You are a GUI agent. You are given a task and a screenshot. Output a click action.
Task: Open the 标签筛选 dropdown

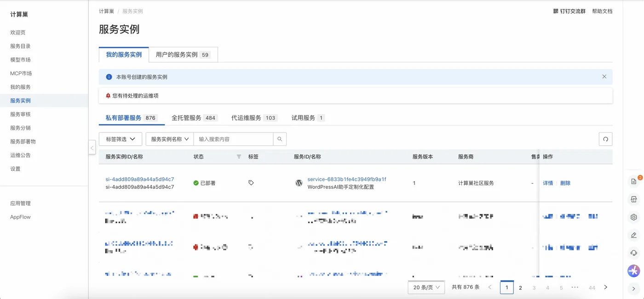(120, 139)
